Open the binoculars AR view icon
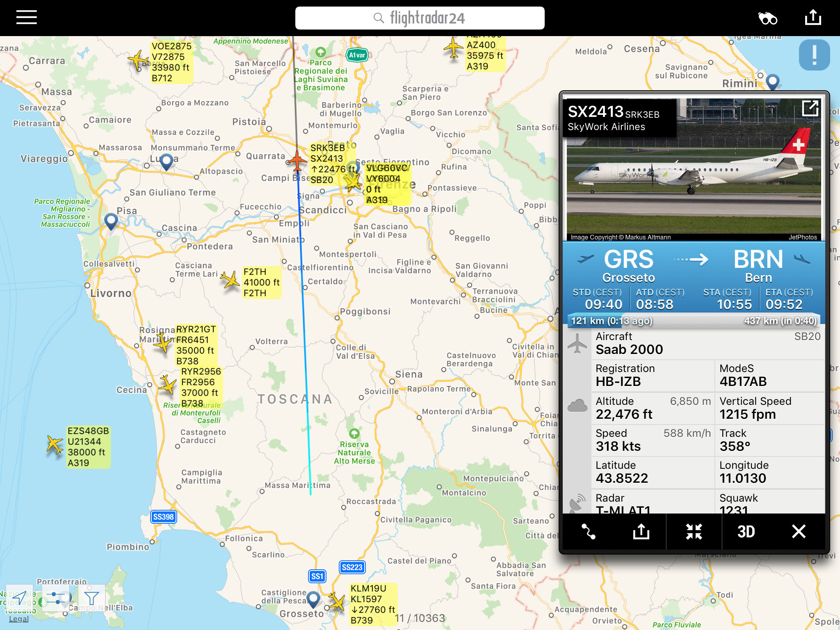 (767, 18)
